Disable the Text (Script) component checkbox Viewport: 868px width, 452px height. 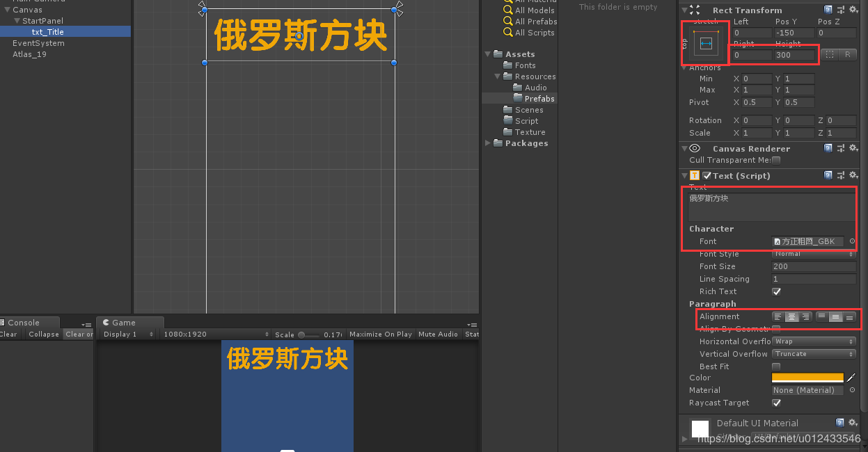click(x=707, y=176)
